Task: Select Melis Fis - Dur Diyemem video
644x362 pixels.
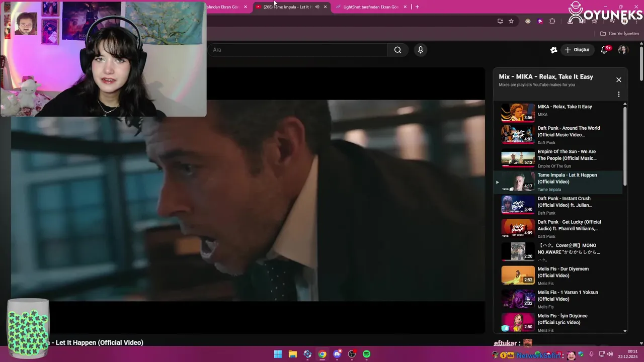Action: tap(558, 276)
